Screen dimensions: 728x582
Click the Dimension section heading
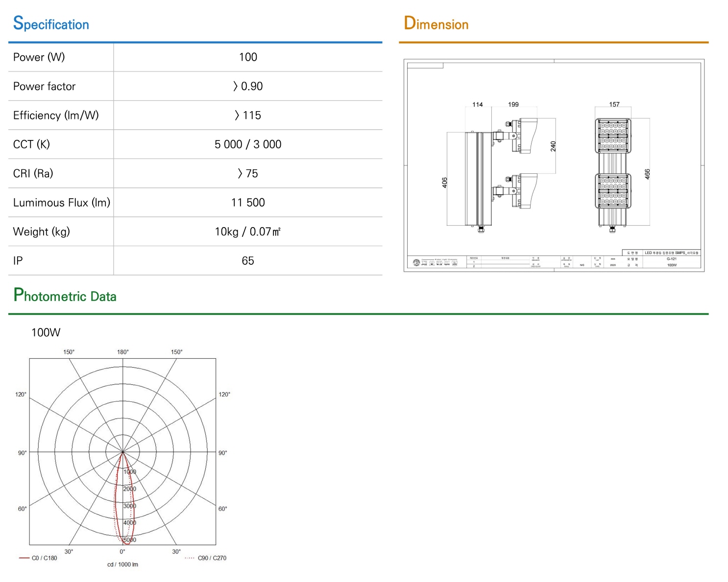click(436, 23)
